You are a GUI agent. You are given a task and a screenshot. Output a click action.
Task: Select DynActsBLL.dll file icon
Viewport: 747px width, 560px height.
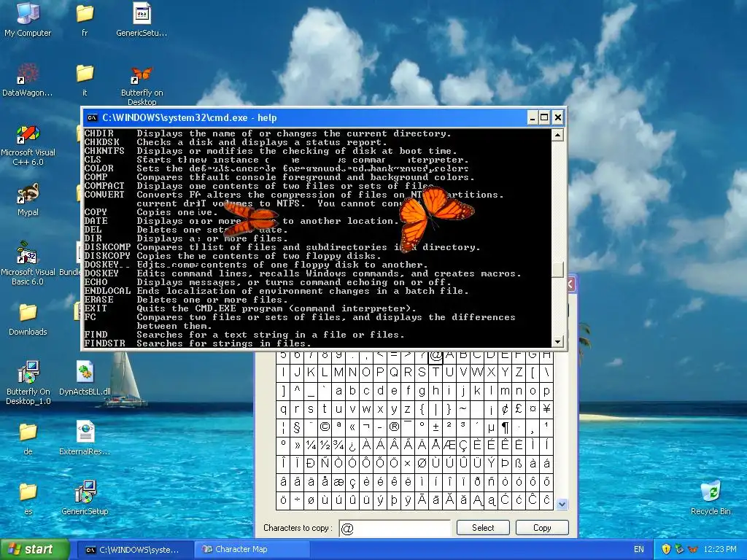[85, 378]
